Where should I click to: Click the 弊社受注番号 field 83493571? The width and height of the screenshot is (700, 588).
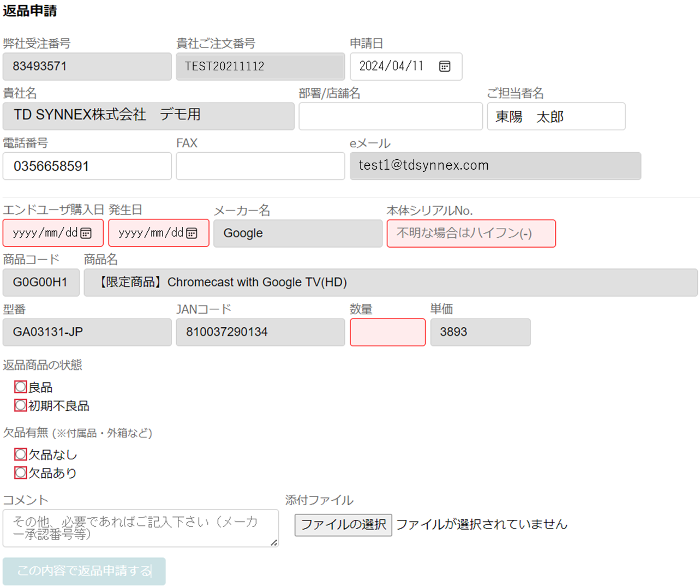coord(87,67)
